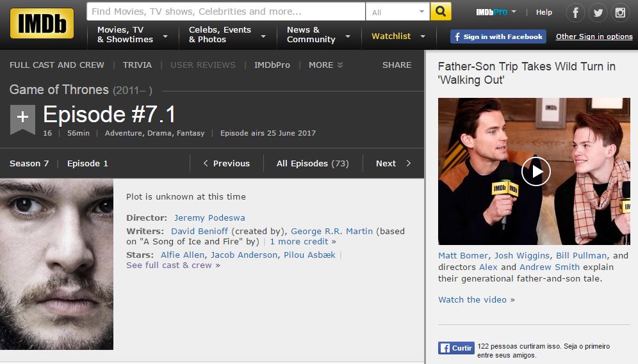Click the Fantasy genre
Image resolution: width=638 pixels, height=364 pixels.
pyautogui.click(x=190, y=133)
